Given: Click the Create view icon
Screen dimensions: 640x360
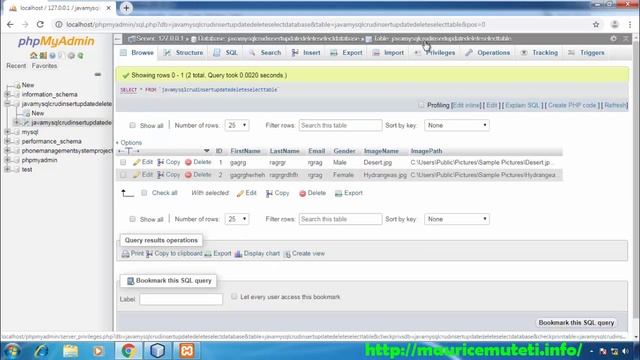Looking at the screenshot, I should [287, 254].
